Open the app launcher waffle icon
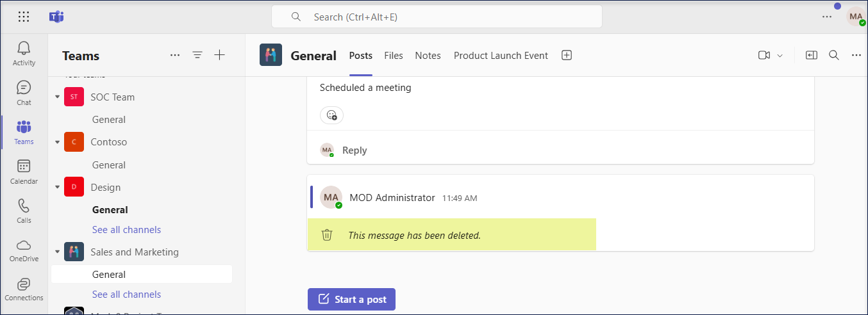Screen dimensions: 868x315 coord(24,17)
